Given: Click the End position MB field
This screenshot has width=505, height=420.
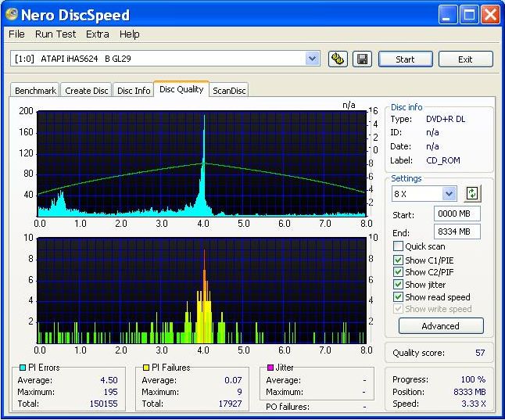Looking at the screenshot, I should pyautogui.click(x=457, y=232).
